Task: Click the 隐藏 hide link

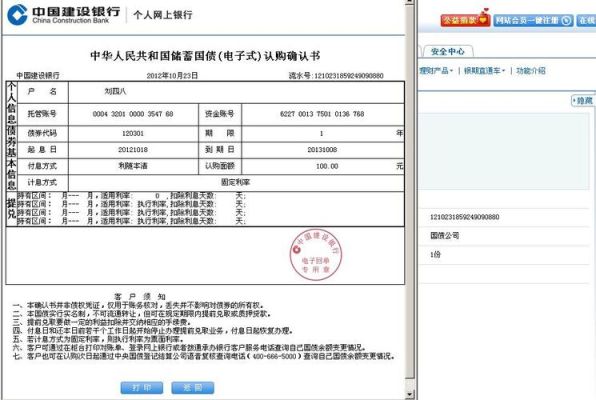Action: click(x=583, y=101)
